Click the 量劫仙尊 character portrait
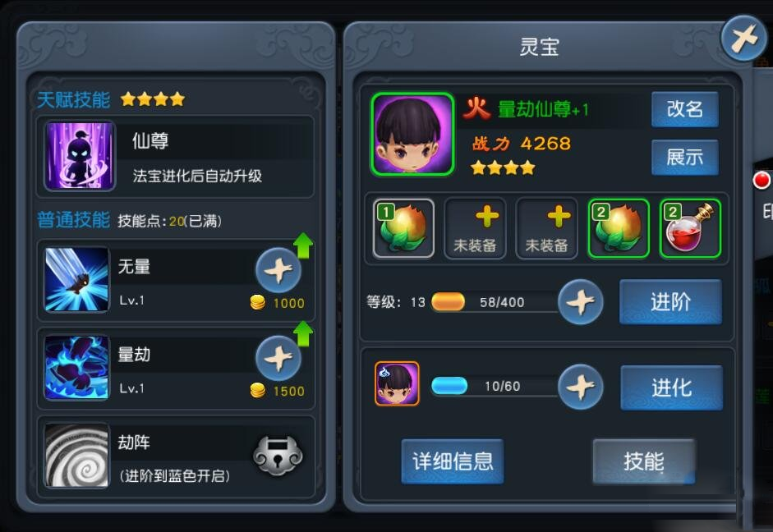This screenshot has width=773, height=532. tap(412, 134)
